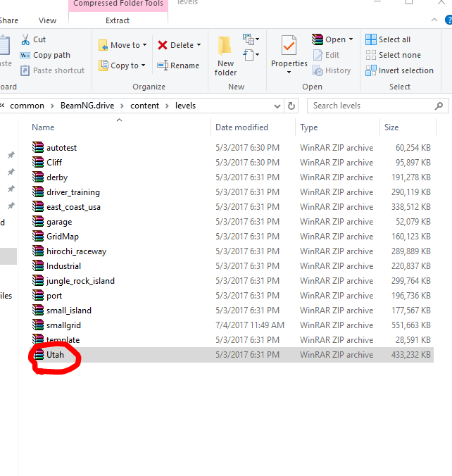Collapse the ribbon with the chevron
The width and height of the screenshot is (452, 476).
click(x=434, y=20)
